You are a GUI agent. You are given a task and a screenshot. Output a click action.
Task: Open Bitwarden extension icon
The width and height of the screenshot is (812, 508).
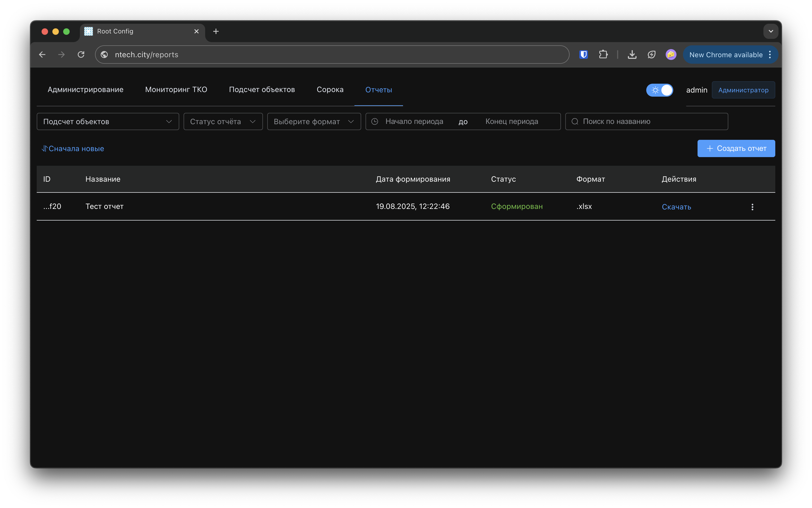[584, 55]
